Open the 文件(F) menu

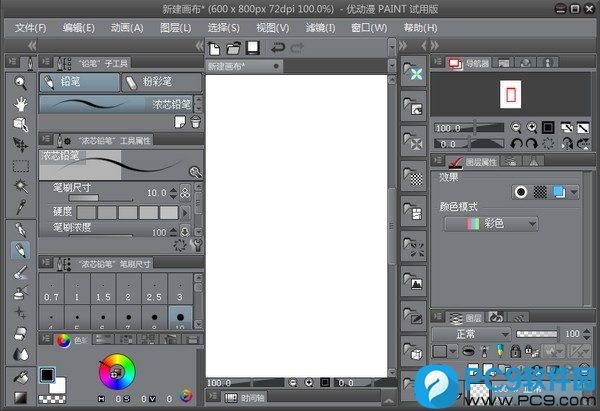pyautogui.click(x=31, y=28)
